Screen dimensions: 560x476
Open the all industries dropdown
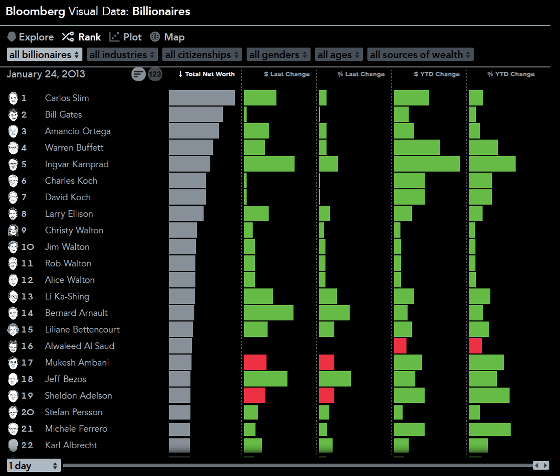[122, 55]
